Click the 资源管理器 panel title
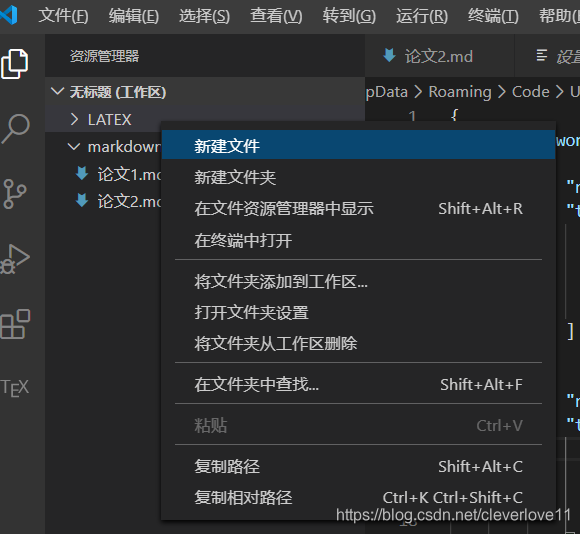The height and width of the screenshot is (534, 580). 105,56
